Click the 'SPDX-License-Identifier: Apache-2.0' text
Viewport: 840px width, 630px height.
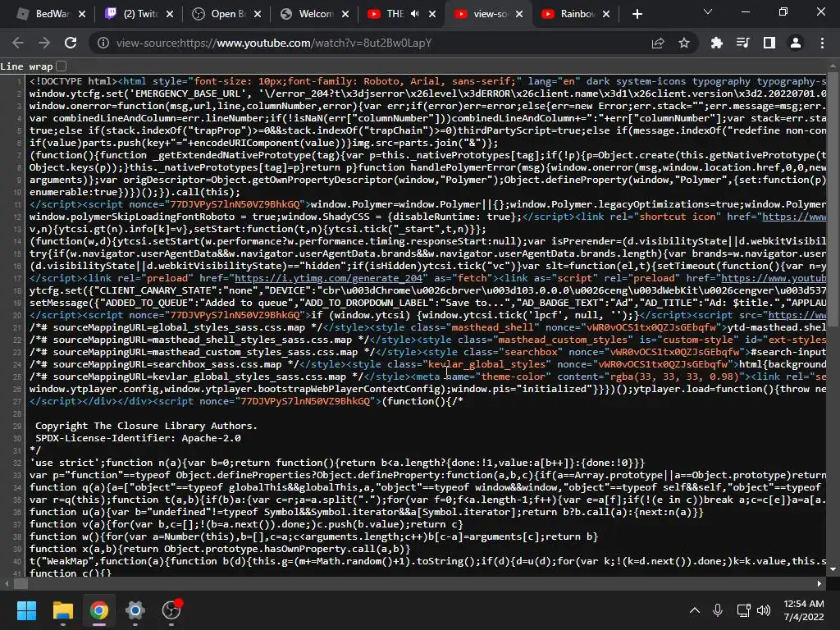pyautogui.click(x=138, y=438)
